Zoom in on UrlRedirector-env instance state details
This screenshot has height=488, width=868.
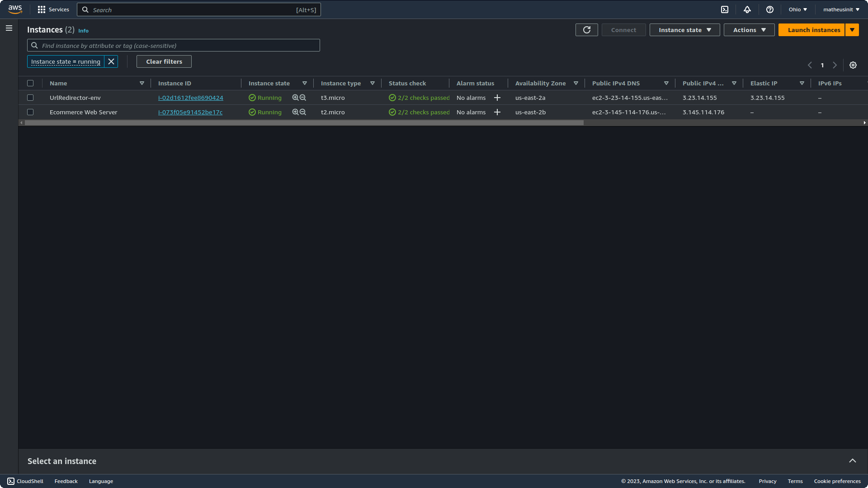click(x=295, y=97)
